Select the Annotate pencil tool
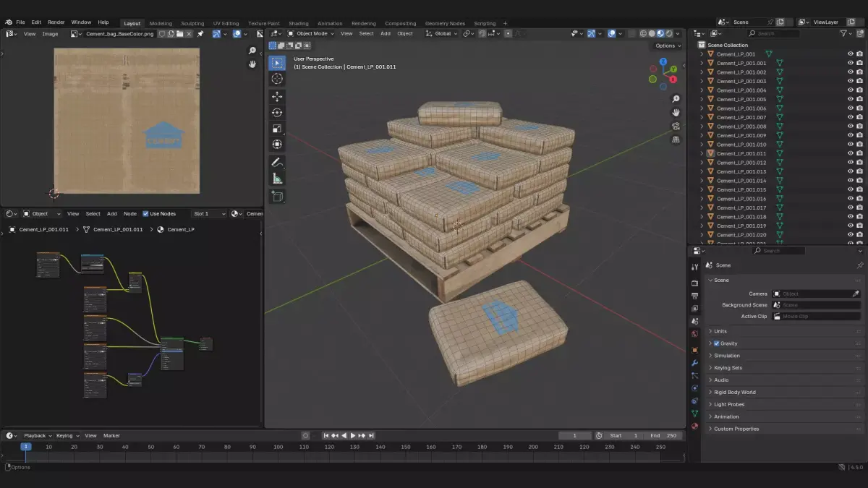 point(277,162)
